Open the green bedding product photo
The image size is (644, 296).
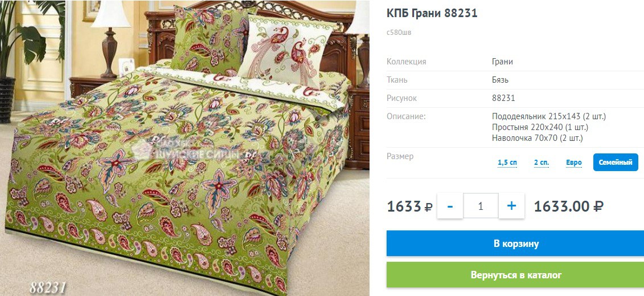pos(185,148)
